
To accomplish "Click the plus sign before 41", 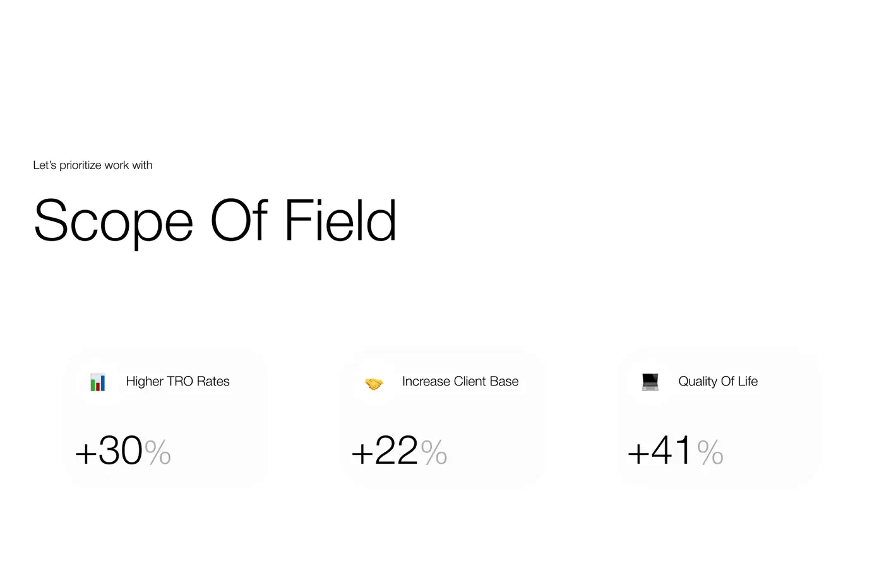I will click(638, 453).
